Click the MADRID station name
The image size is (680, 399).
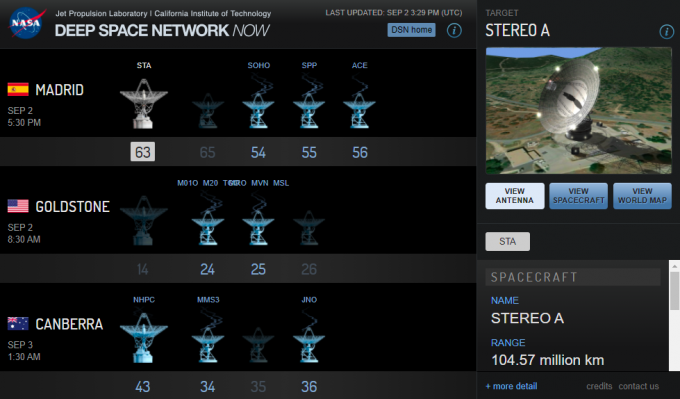tap(59, 90)
